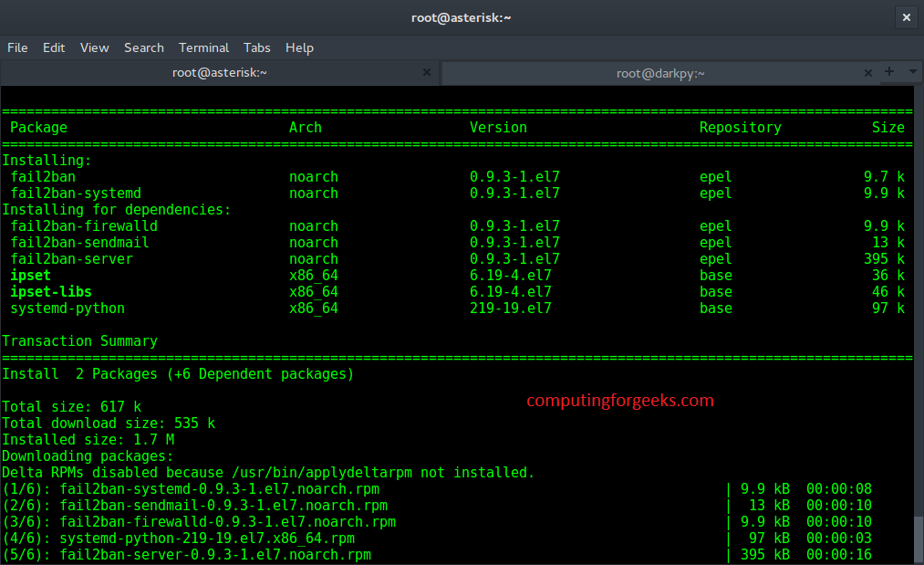Image resolution: width=924 pixels, height=565 pixels.
Task: Click the 'Downloading packages:' line
Action: [88, 456]
